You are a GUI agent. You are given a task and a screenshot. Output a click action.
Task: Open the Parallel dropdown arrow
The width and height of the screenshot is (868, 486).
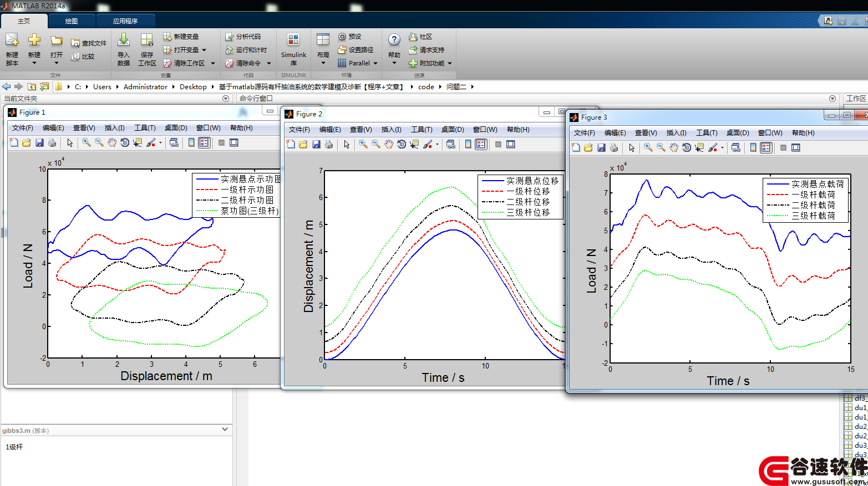375,63
